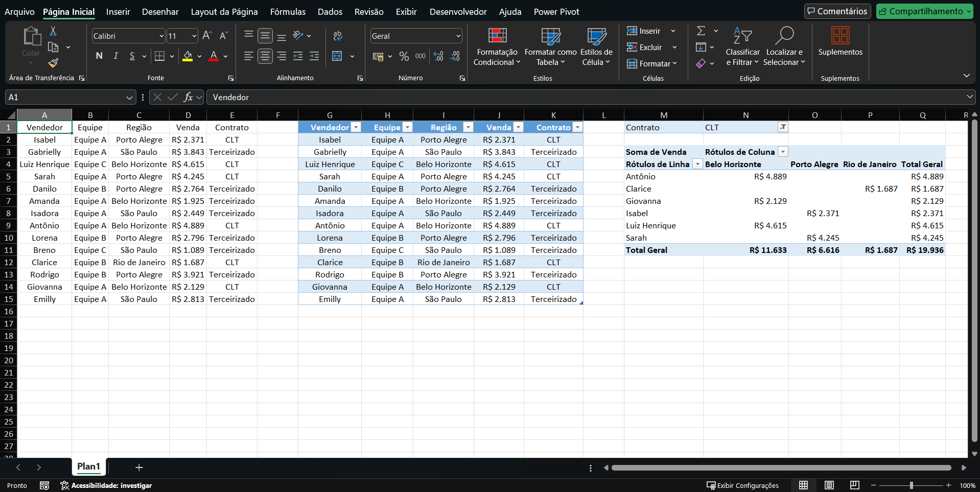The width and height of the screenshot is (980, 492).
Task: Open Localizar e Selecionar
Action: click(x=784, y=46)
